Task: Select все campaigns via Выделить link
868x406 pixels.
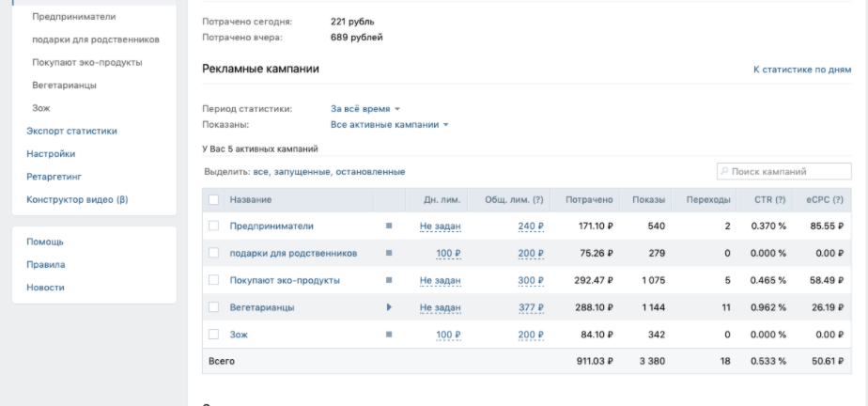Action: pyautogui.click(x=261, y=172)
